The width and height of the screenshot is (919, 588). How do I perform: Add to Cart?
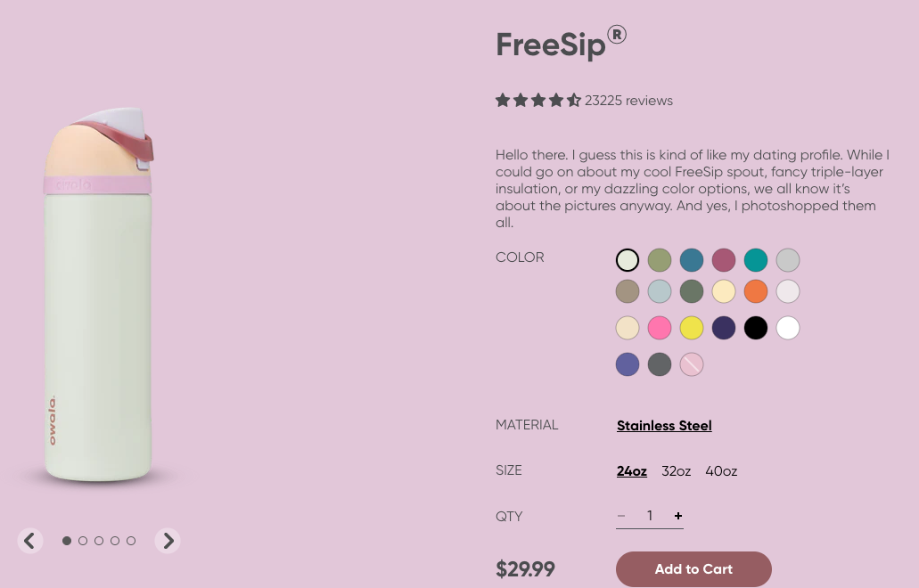tap(693, 569)
